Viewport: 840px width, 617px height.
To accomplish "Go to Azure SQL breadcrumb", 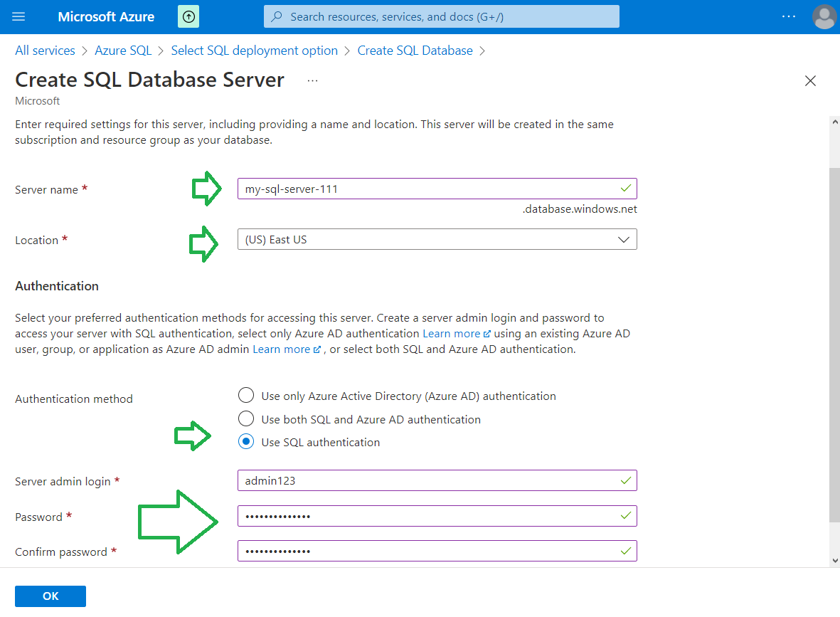I will coord(123,51).
